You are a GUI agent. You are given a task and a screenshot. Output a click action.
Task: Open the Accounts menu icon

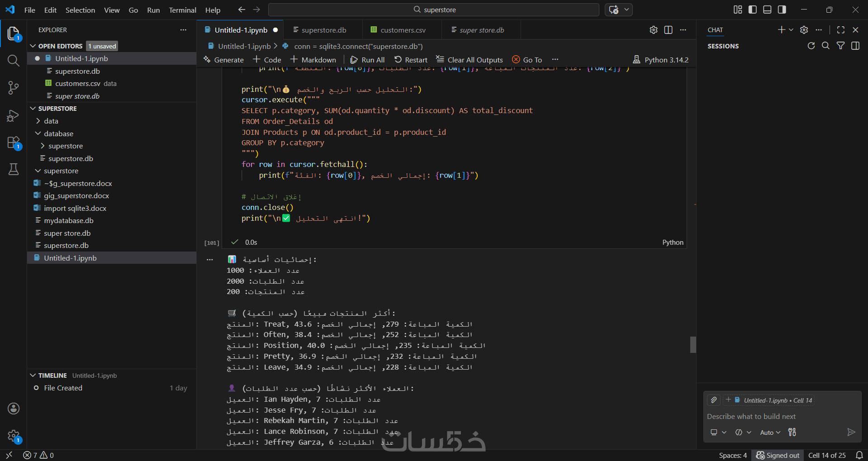[14, 409]
